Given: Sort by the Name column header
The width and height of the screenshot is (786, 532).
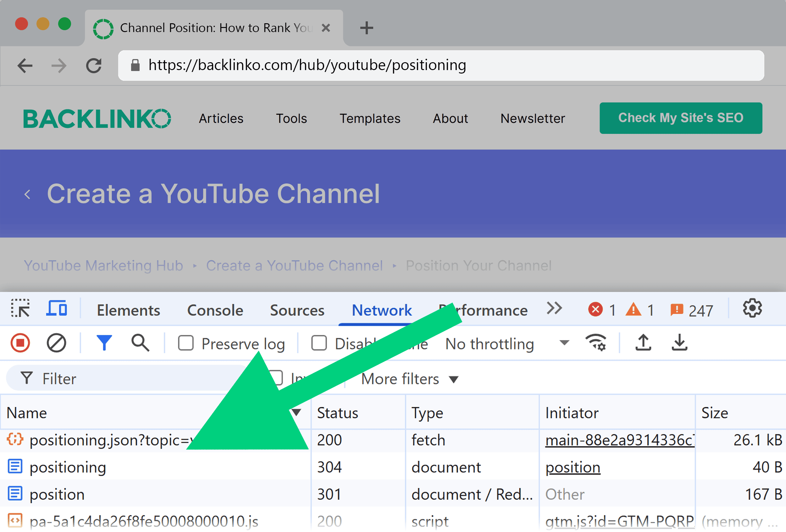Looking at the screenshot, I should point(155,413).
